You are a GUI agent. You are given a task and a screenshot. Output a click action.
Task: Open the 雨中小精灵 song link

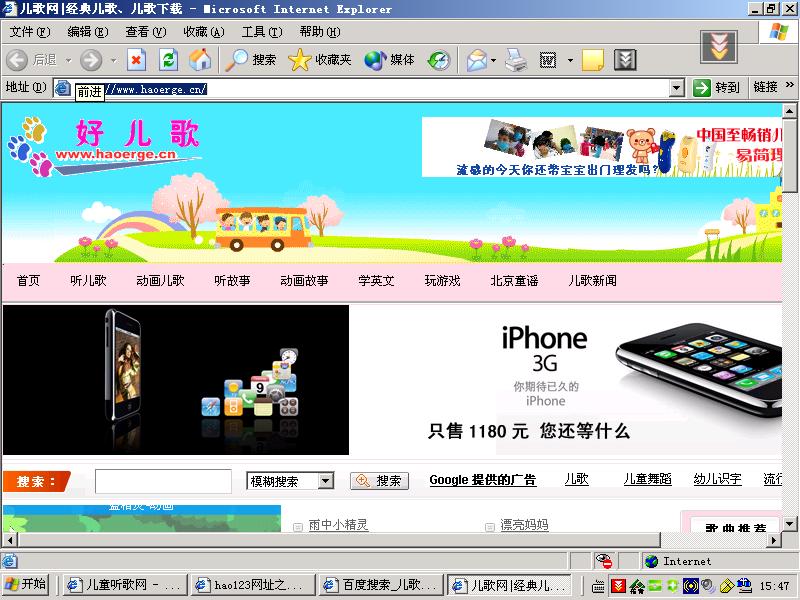(x=338, y=524)
